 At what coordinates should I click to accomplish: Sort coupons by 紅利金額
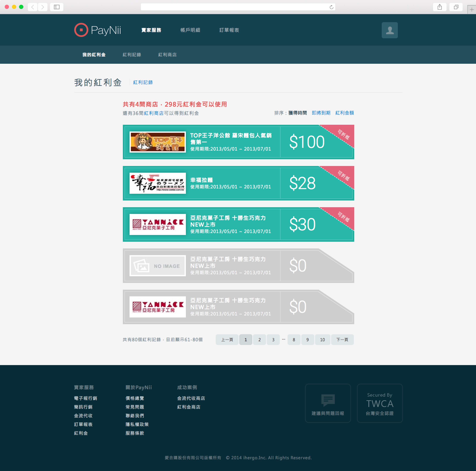point(345,113)
